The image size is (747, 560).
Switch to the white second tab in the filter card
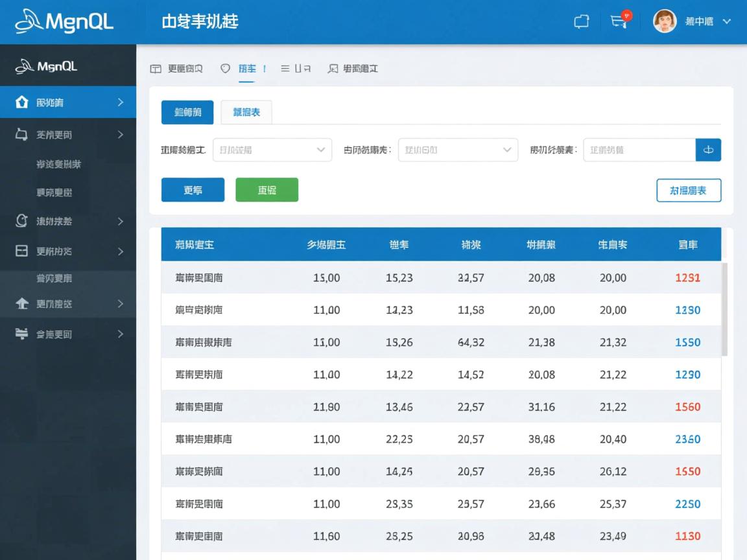point(246,111)
